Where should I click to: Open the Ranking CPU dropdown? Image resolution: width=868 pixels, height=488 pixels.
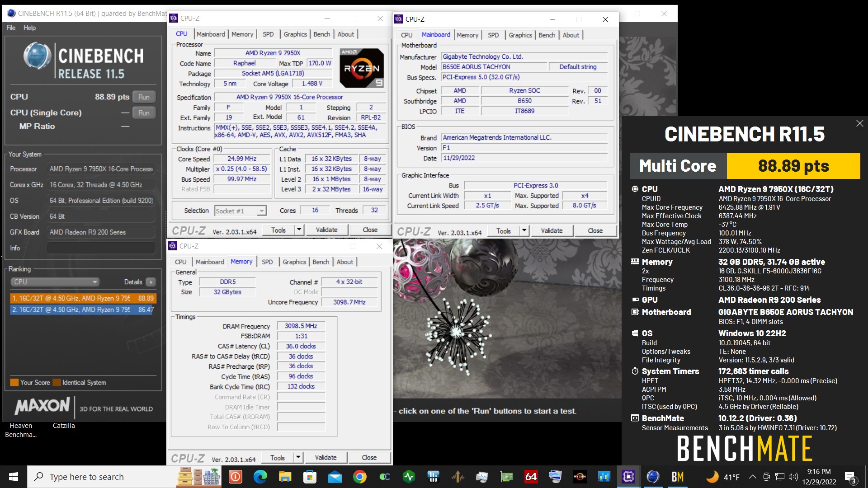(x=55, y=282)
